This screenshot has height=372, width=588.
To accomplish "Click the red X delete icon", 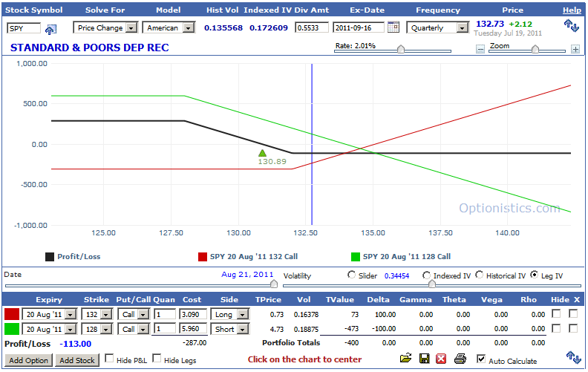I will 441,359.
